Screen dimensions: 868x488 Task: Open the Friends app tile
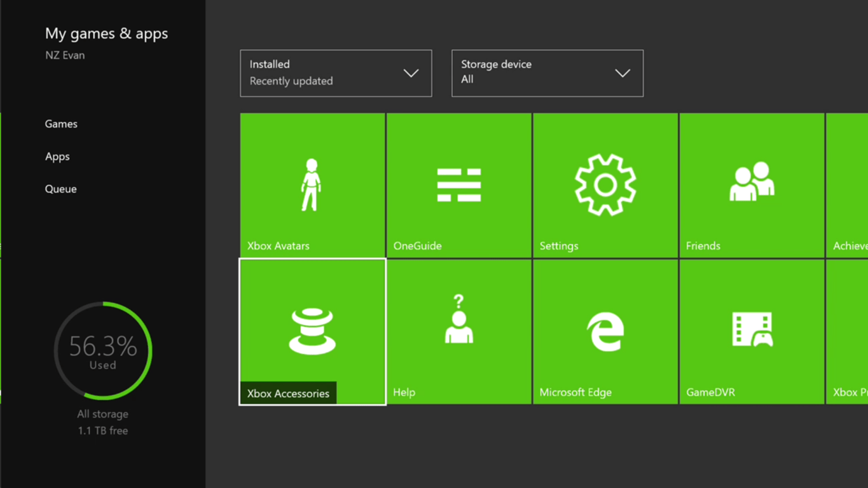pos(752,185)
